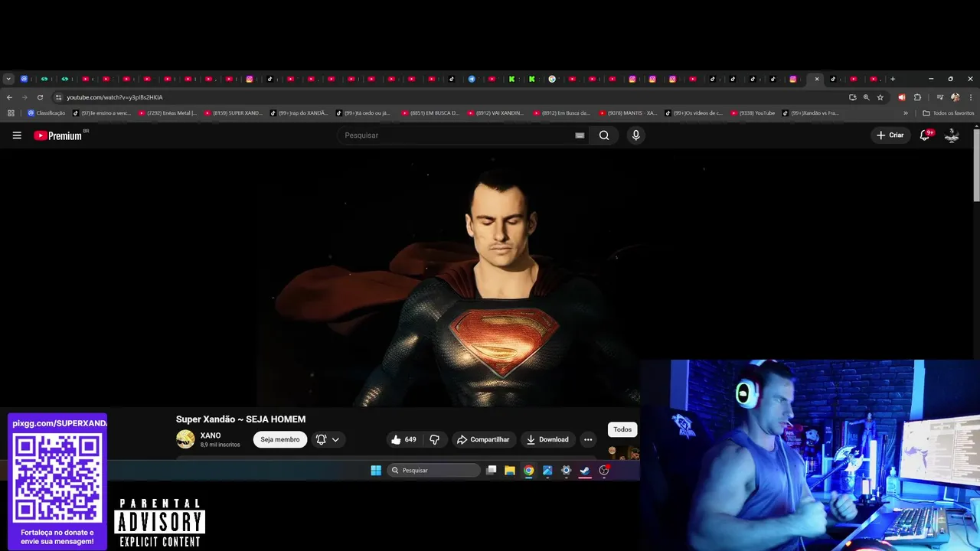Open the Windows Start button in shown taskbar
980x551 pixels.
376,471
